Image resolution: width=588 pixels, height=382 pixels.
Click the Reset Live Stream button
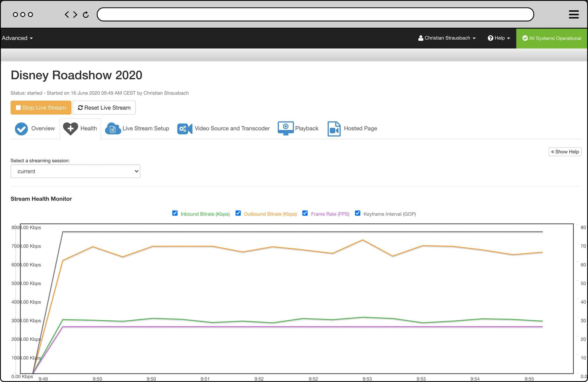tap(104, 108)
